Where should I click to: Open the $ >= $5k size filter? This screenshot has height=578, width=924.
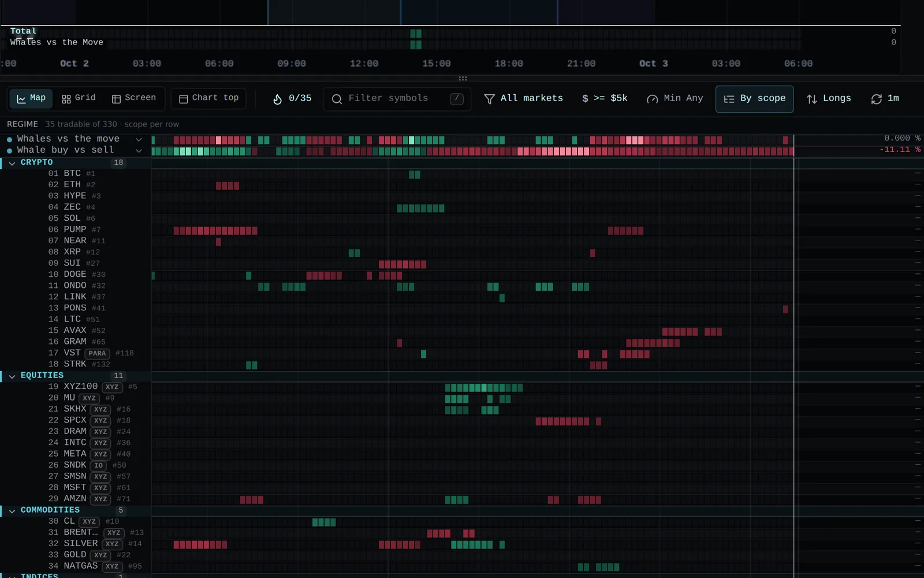point(605,99)
